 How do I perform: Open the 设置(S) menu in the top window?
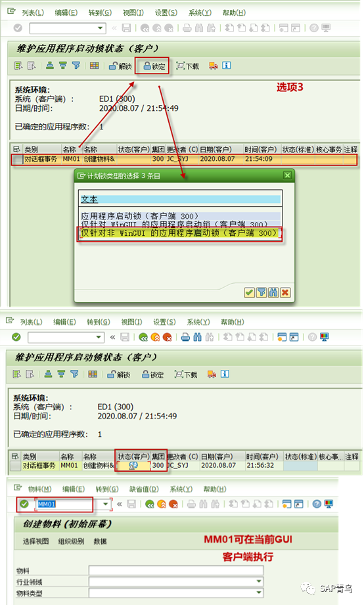pyautogui.click(x=166, y=12)
